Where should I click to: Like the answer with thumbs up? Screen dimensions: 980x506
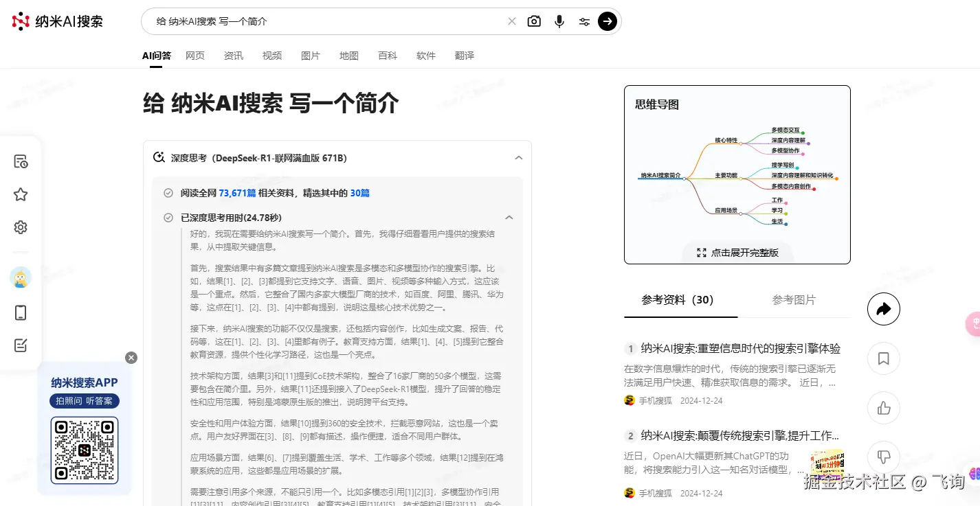884,408
